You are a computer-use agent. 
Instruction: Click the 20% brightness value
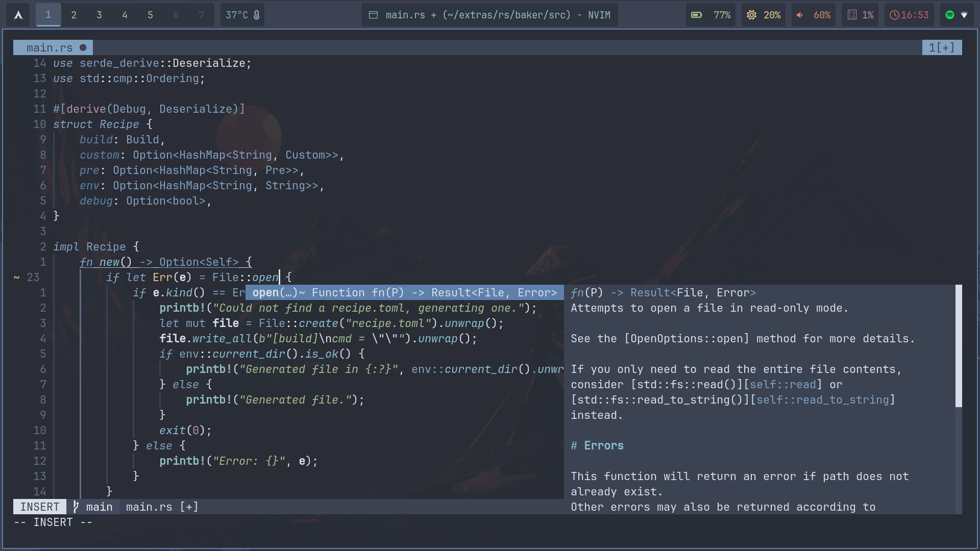point(772,15)
